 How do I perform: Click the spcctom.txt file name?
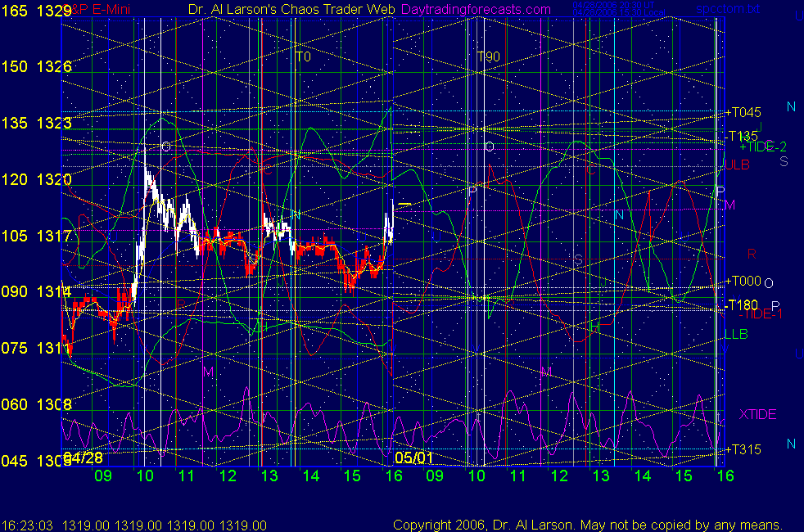click(728, 9)
